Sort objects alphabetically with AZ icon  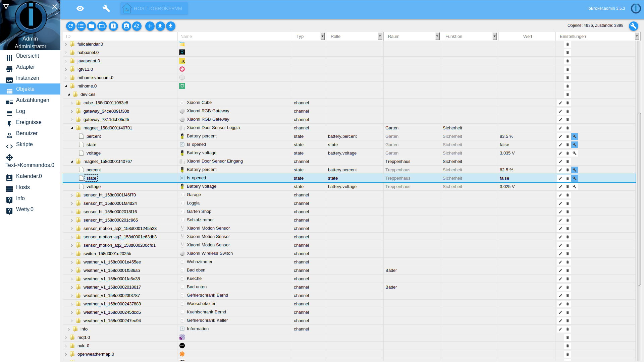tap(137, 26)
